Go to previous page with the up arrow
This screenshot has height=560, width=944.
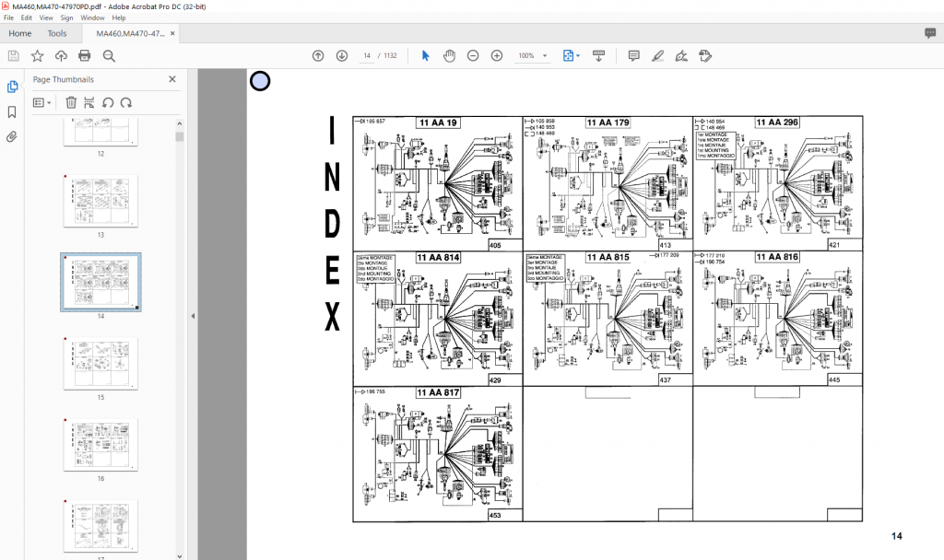click(318, 56)
